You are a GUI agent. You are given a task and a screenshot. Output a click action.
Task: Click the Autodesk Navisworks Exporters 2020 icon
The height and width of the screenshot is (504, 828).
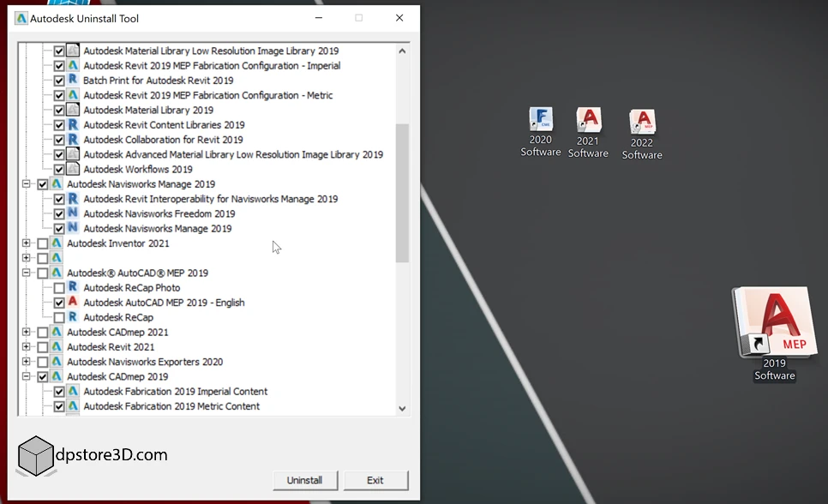click(x=57, y=362)
